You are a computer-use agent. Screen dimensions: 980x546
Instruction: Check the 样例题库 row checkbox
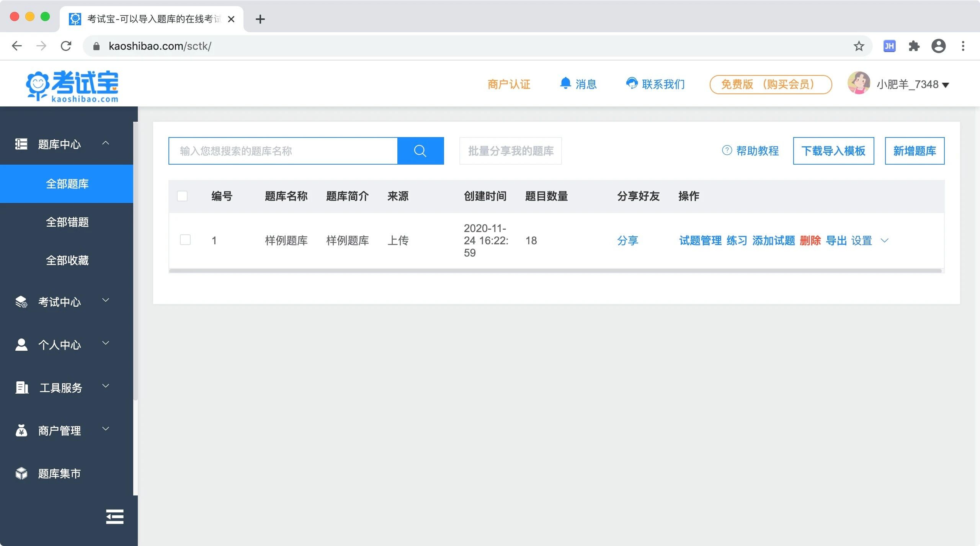pyautogui.click(x=185, y=240)
